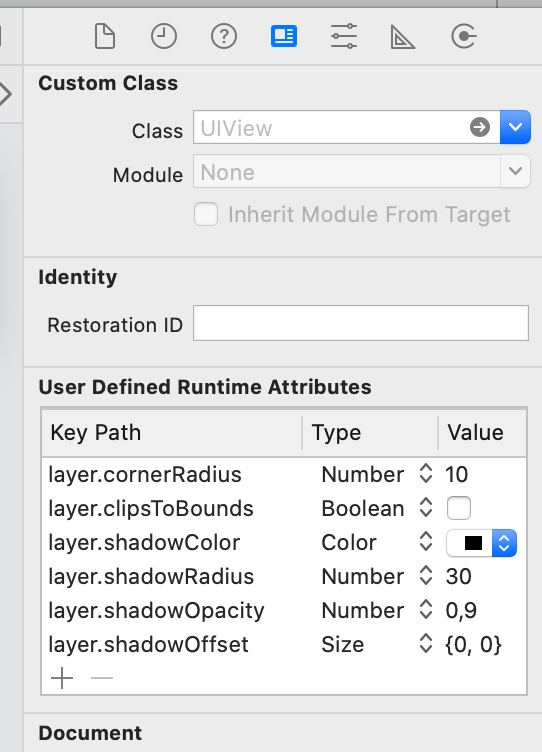
Task: Click the Module field showing None
Action: (347, 171)
